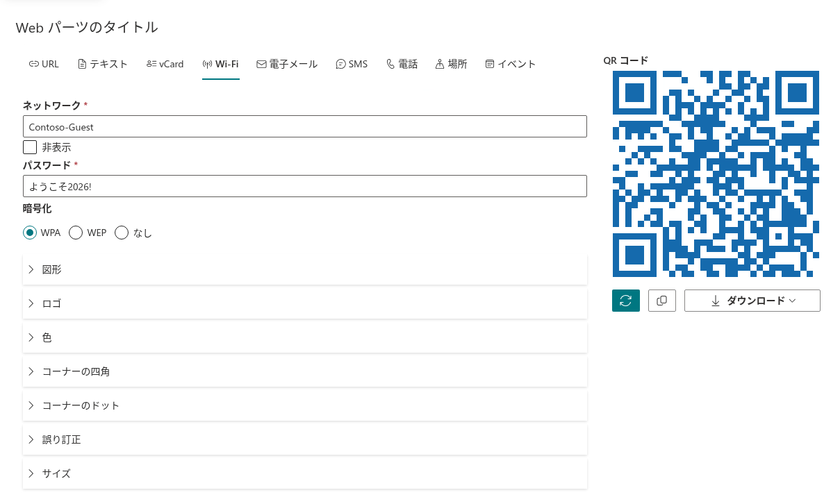Click the Web パーツのタイトル heading
Screen dimensions: 840x504
[87, 28]
